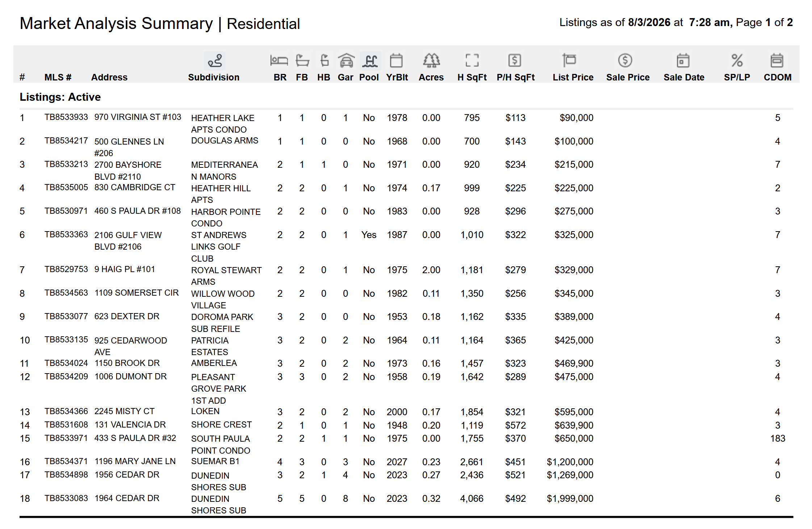The image size is (812, 529).
Task: Click the swimming pool icon
Action: (370, 61)
